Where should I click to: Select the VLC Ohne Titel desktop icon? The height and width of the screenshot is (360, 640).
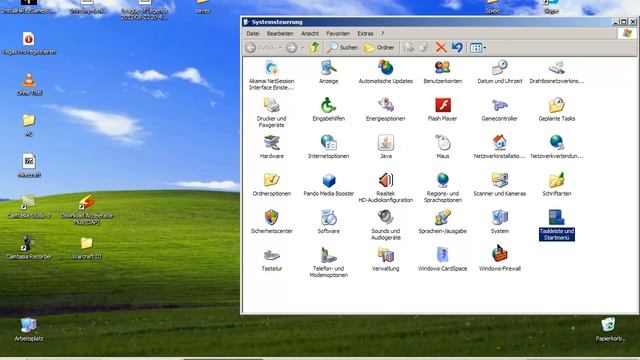(x=29, y=84)
